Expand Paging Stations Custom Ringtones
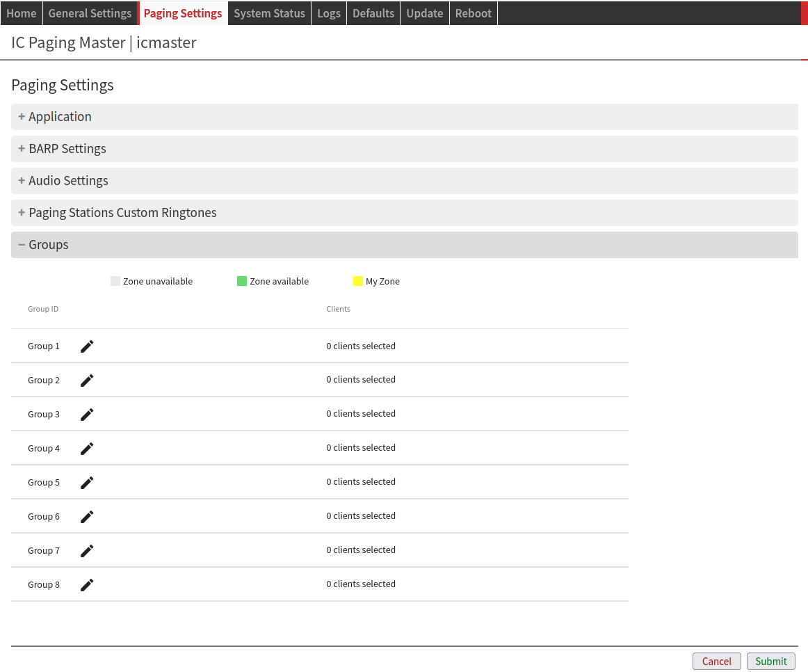Screen dimensions: 808x672 coord(122,213)
